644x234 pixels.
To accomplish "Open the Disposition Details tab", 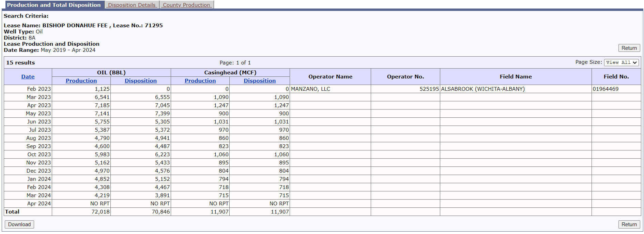I will tap(132, 5).
